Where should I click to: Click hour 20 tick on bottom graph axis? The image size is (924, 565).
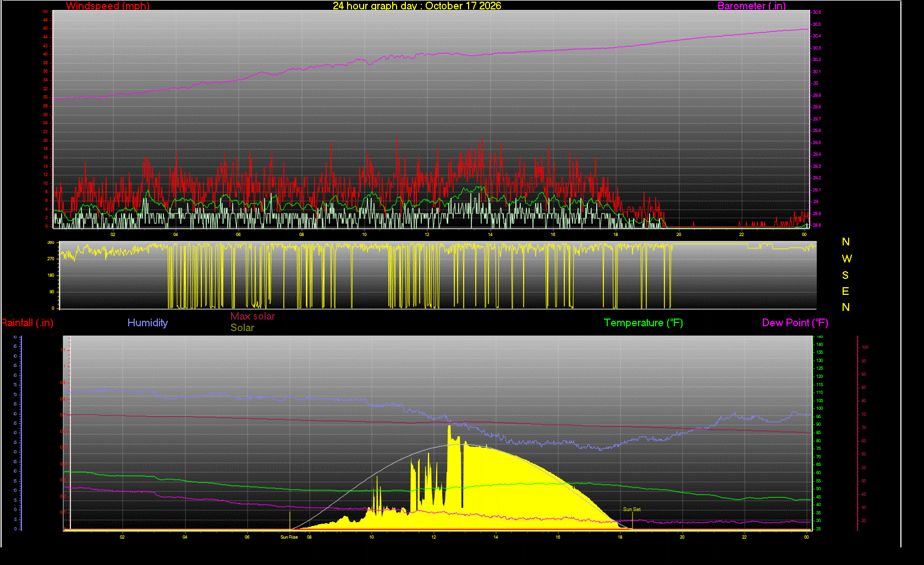682,537
